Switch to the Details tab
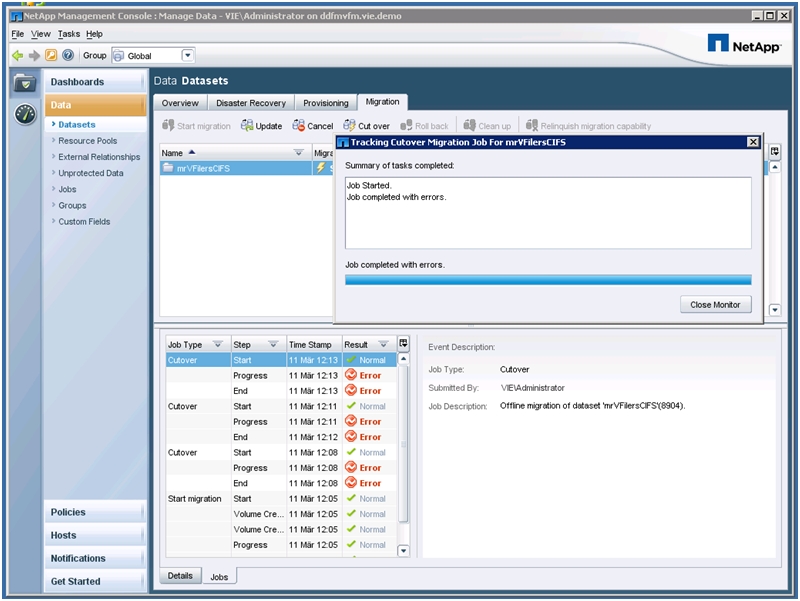This screenshot has width=800, height=601. pyautogui.click(x=180, y=576)
